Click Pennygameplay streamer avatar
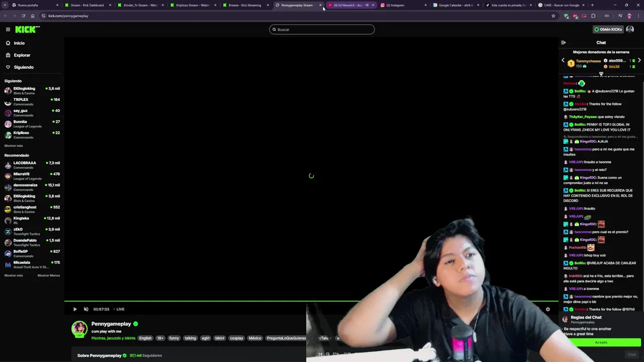The image size is (644, 362). [79, 329]
